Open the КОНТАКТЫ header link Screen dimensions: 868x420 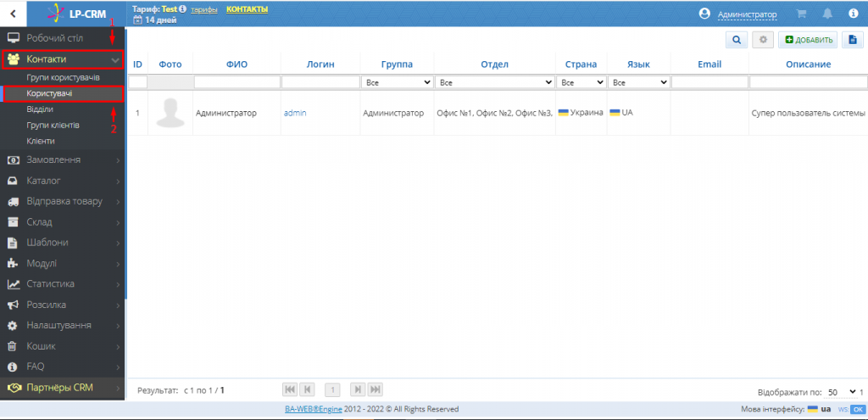tap(247, 9)
